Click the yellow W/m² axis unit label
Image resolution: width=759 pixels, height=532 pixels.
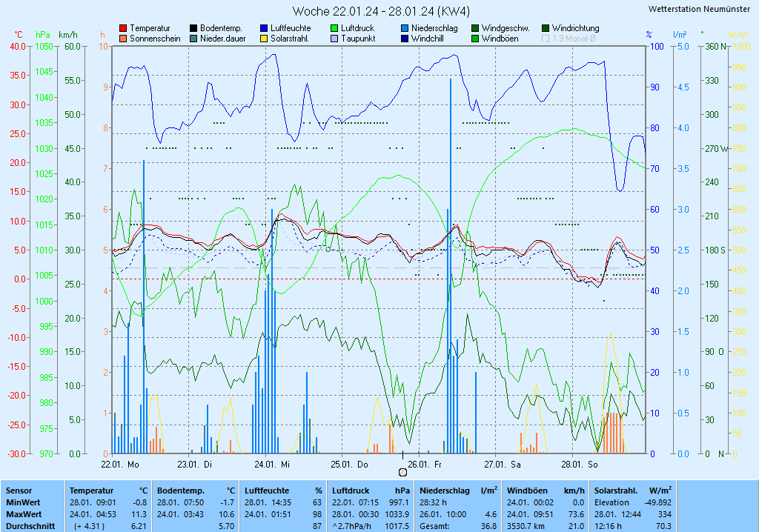click(x=738, y=35)
